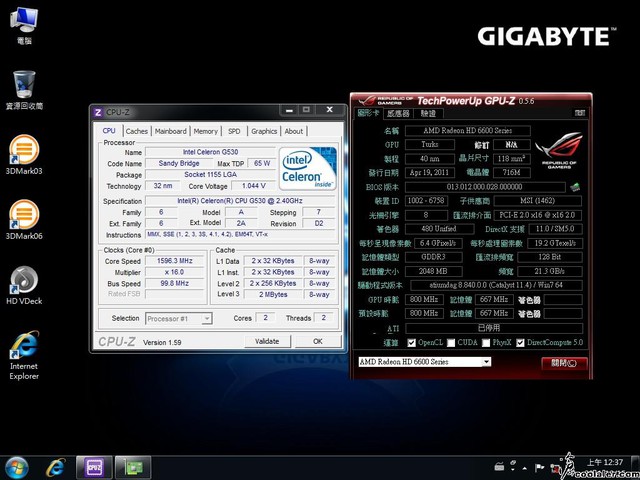Screen dimensions: 640x480
Task: Open the Mainboard tab in CPU-Z
Action: coord(171,131)
